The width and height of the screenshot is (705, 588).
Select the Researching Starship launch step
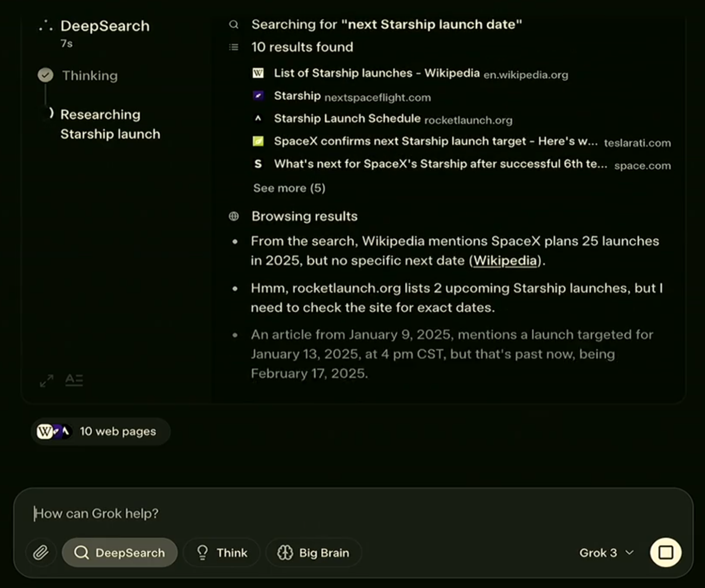(110, 124)
